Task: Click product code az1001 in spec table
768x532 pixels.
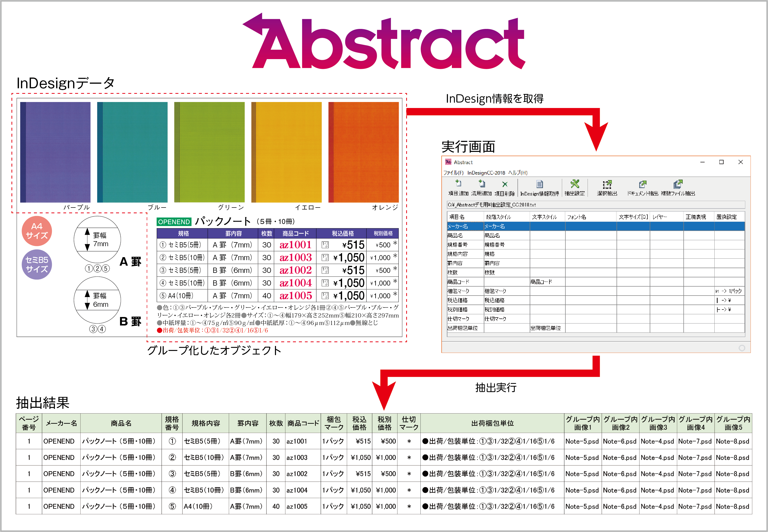Action: coord(295,245)
